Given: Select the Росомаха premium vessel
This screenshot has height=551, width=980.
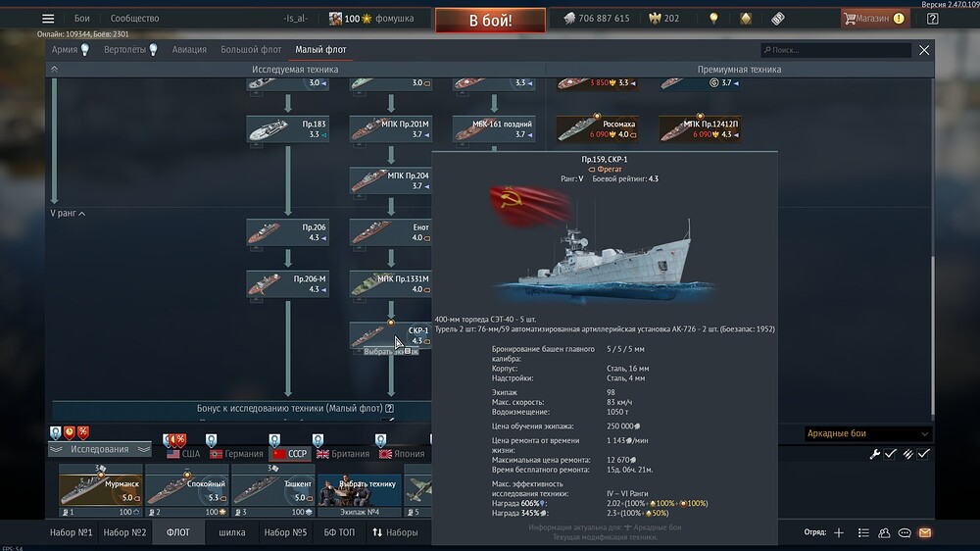Looking at the screenshot, I should 597,128.
